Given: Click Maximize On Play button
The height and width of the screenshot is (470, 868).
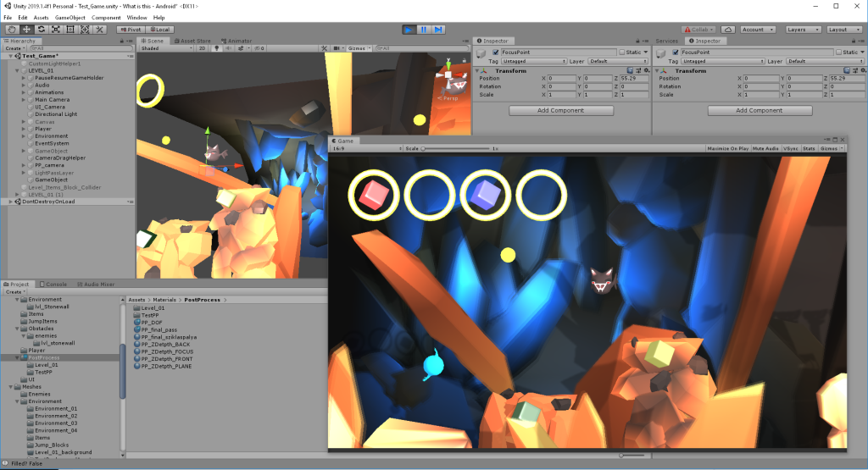Looking at the screenshot, I should tap(728, 148).
